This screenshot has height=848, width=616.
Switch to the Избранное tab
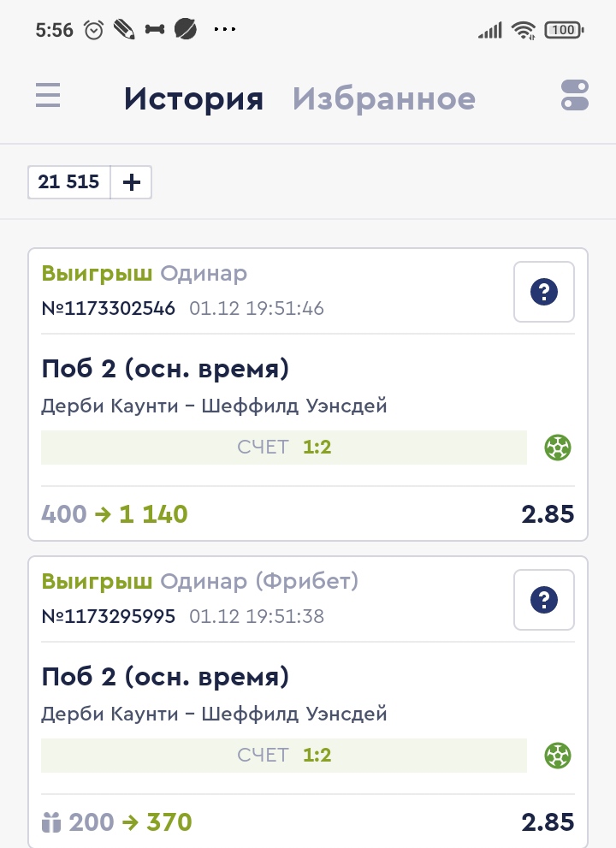(x=384, y=99)
